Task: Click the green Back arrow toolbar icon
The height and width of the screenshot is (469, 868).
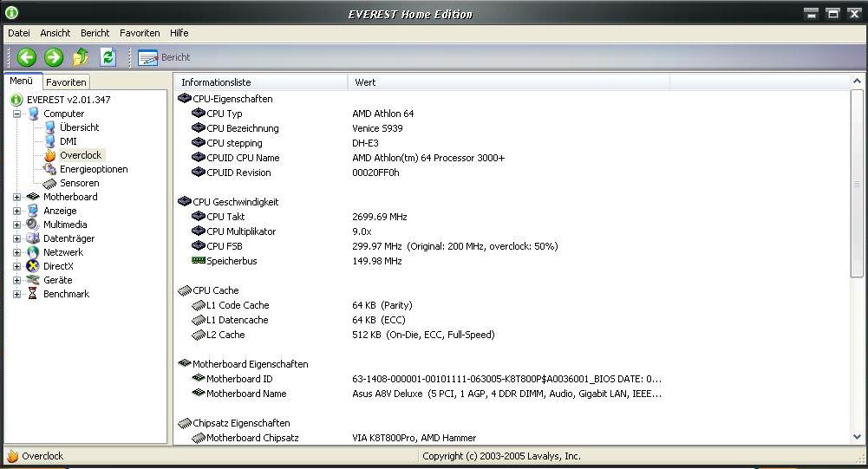Action: tap(26, 57)
